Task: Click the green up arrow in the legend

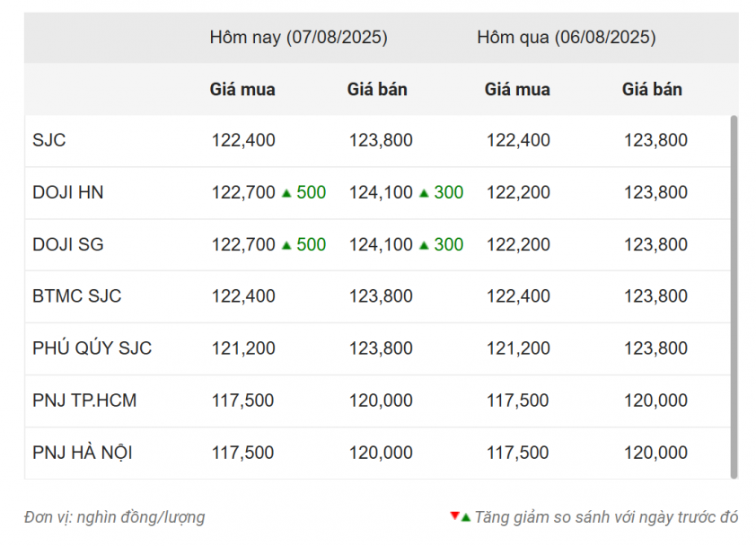Action: (466, 518)
